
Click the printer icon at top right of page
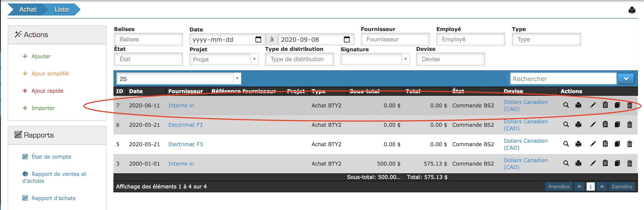(632, 10)
